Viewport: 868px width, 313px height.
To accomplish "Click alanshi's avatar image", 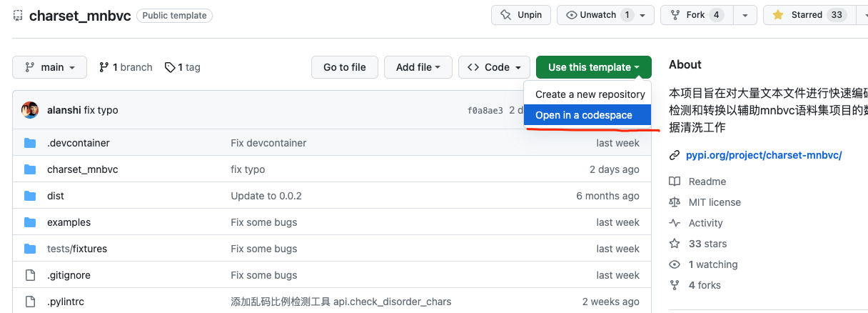I will point(30,110).
